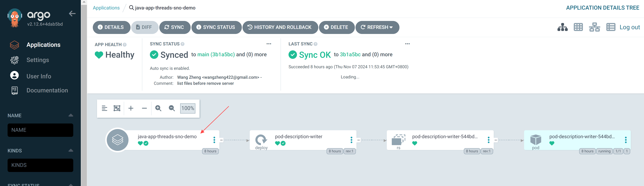Switch to the pods view icon
The image size is (644, 186).
tap(578, 27)
